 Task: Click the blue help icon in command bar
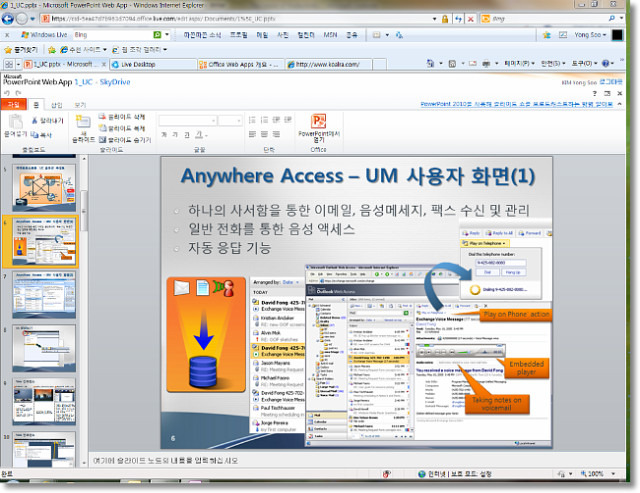coord(606,63)
